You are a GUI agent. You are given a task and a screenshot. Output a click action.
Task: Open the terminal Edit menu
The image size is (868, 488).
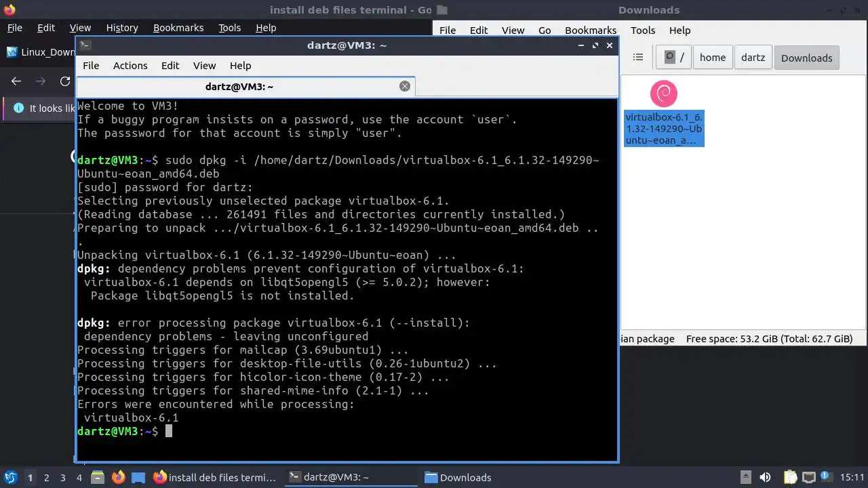coord(170,66)
